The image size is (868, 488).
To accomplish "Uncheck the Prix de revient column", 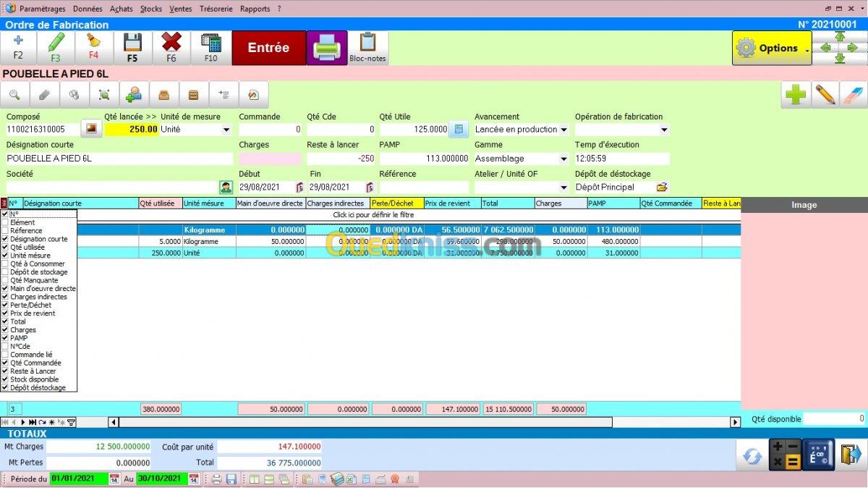I will [5, 314].
